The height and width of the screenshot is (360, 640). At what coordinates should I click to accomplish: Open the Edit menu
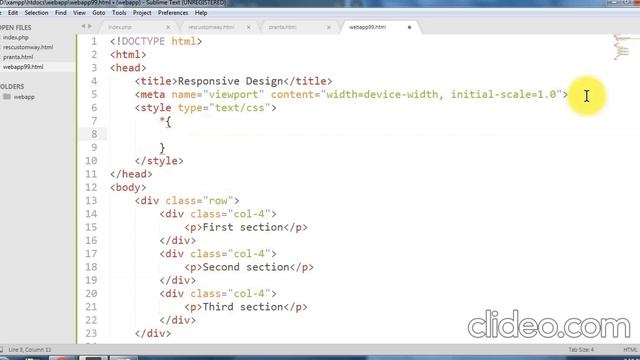[13, 13]
